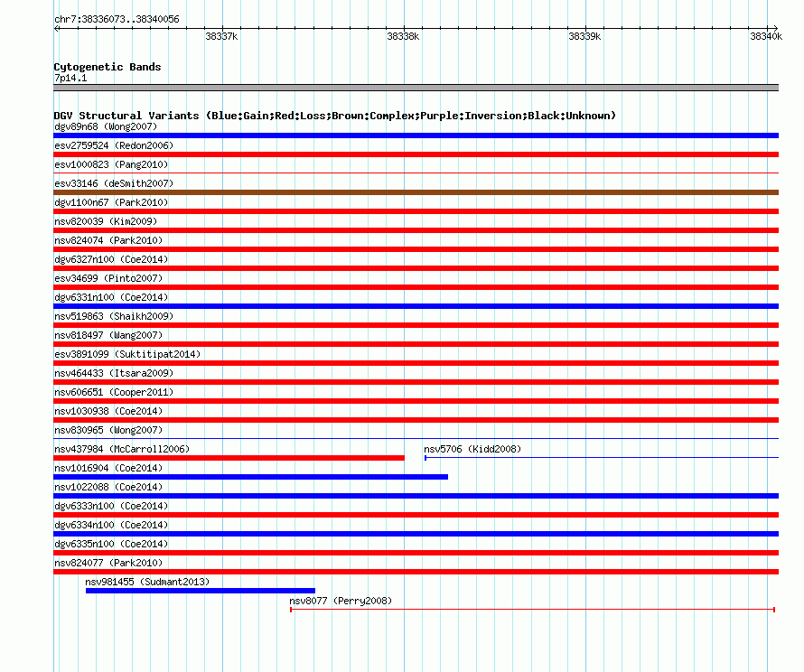This screenshot has height=672, width=804.
Task: Click the DGV Structural Variants track title
Action: point(335,116)
